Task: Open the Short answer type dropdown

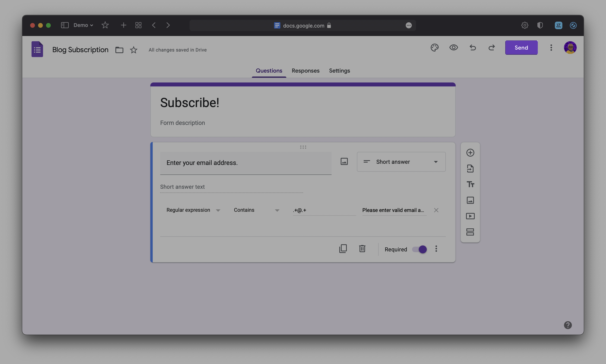Action: tap(401, 162)
